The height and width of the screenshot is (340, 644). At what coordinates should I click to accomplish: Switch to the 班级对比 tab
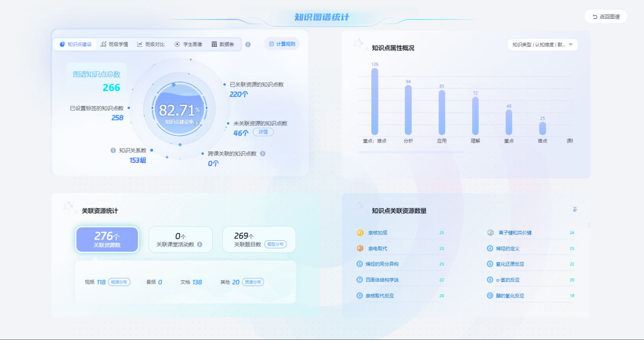[x=151, y=44]
